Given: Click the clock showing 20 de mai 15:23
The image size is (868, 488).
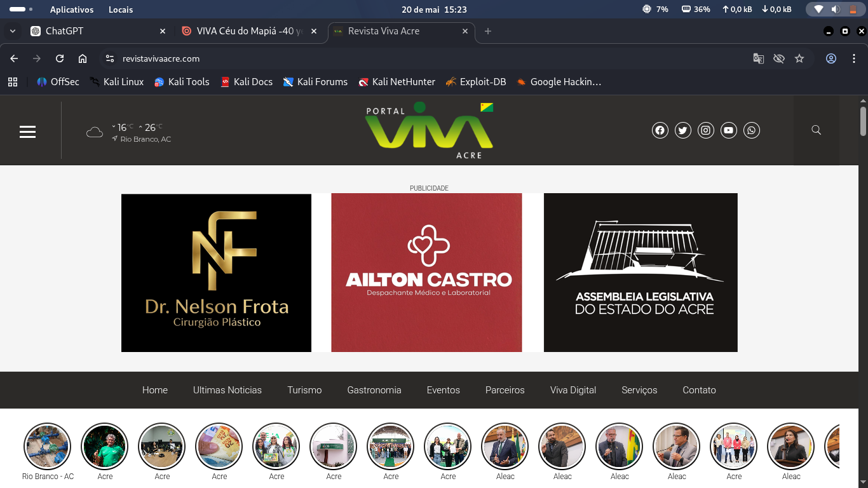Looking at the screenshot, I should [435, 10].
